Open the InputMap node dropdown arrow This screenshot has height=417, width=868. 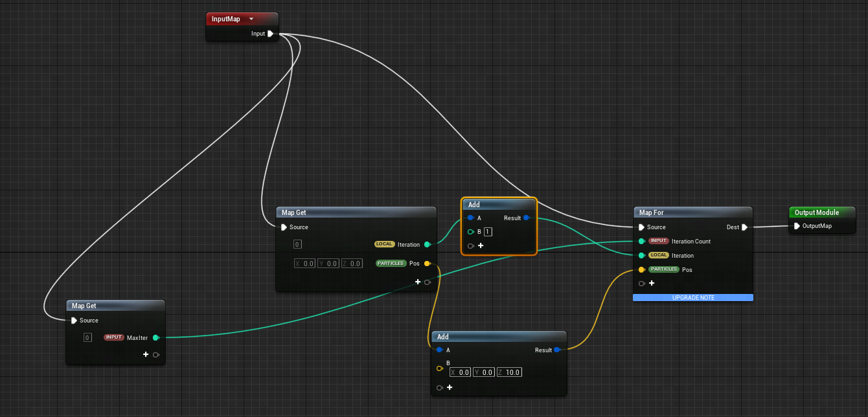coord(251,19)
